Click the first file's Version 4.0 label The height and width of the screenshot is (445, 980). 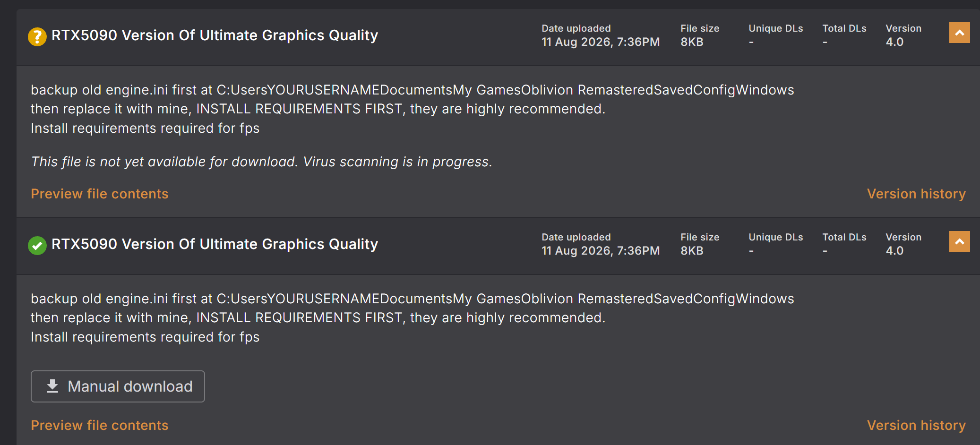(903, 35)
